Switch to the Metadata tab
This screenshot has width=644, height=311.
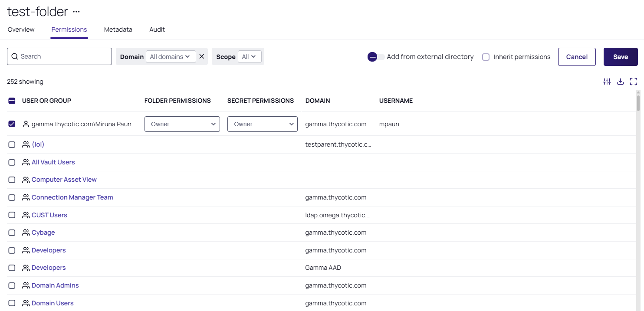tap(118, 29)
